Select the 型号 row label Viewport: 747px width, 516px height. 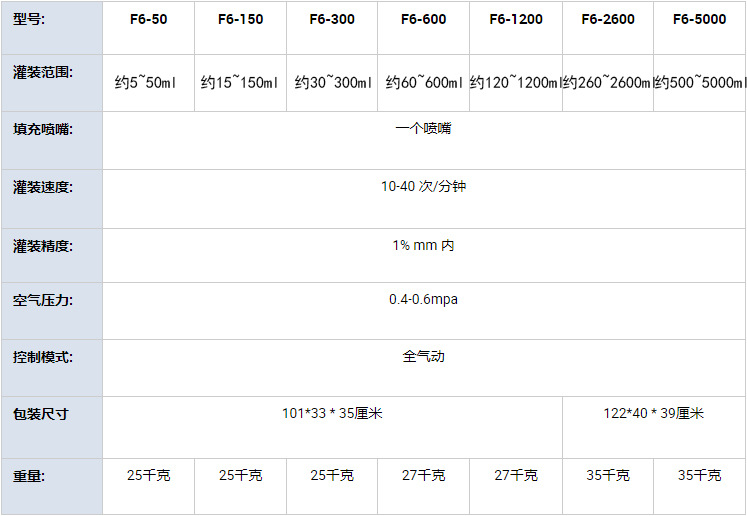[x=29, y=20]
